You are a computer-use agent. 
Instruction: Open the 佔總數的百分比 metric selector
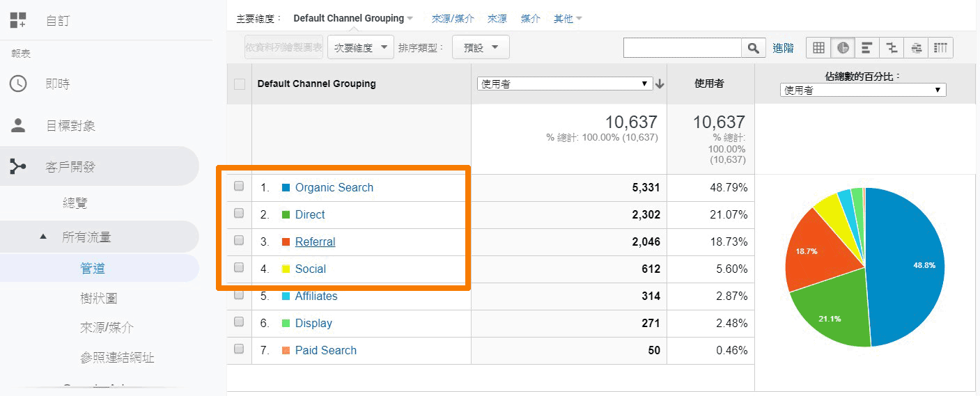[x=862, y=90]
